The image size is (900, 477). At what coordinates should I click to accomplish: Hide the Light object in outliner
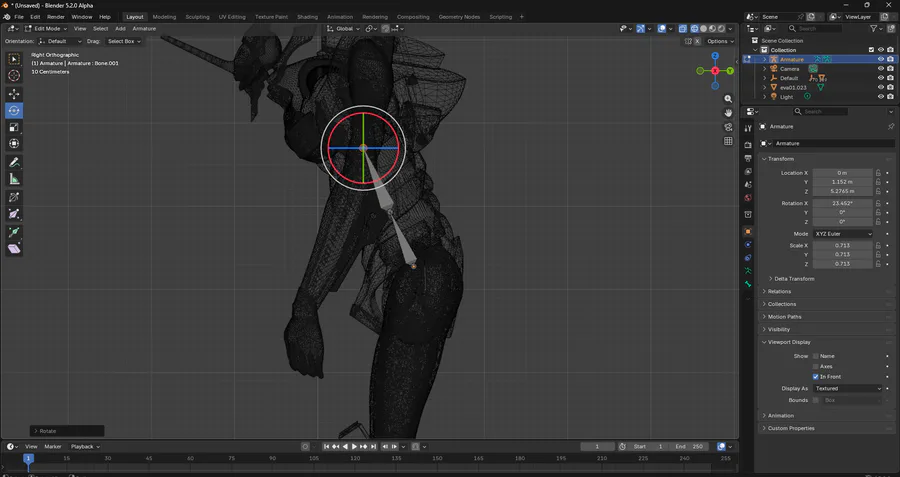[880, 97]
